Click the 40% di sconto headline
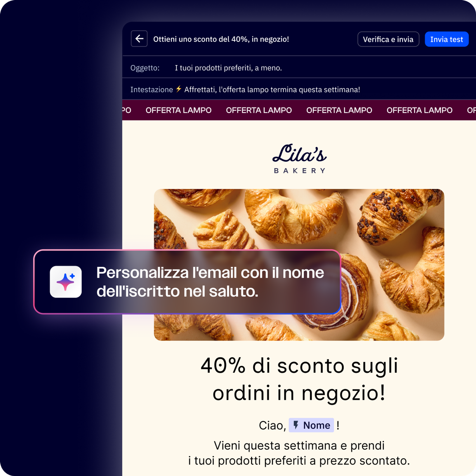Image resolution: width=476 pixels, height=476 pixels. (299, 379)
